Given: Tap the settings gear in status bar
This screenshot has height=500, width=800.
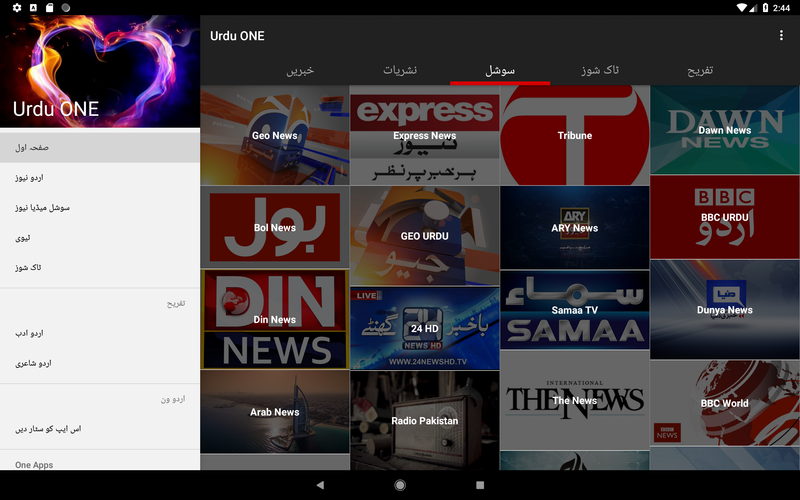Looking at the screenshot, I should point(17,8).
